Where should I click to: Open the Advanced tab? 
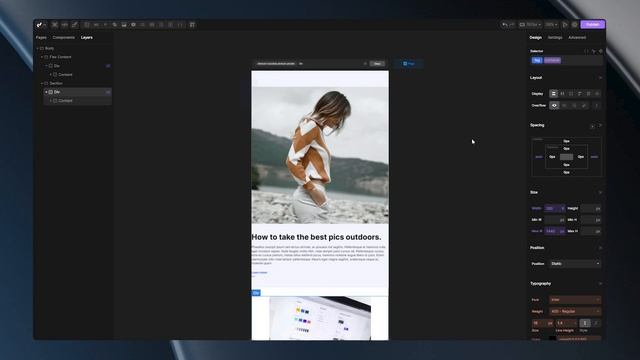pyautogui.click(x=577, y=38)
